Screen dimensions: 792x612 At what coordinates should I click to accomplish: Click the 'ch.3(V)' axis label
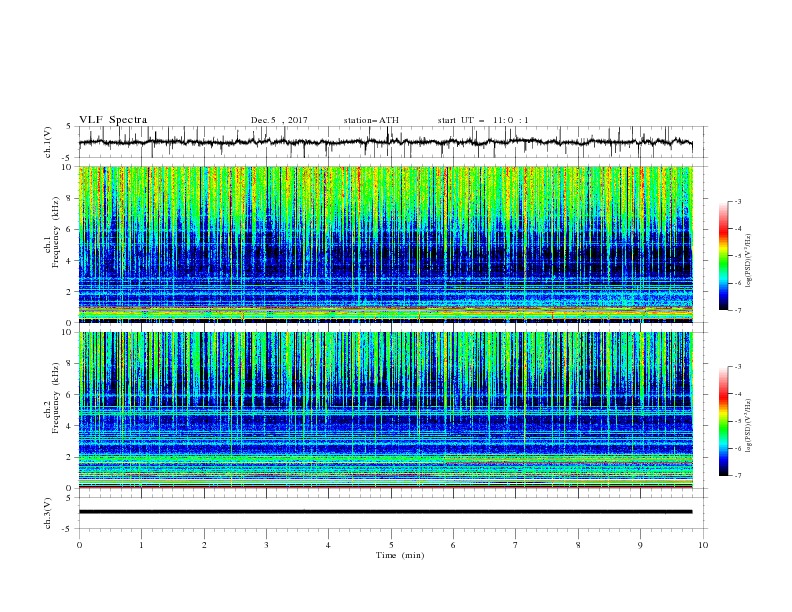(48, 513)
